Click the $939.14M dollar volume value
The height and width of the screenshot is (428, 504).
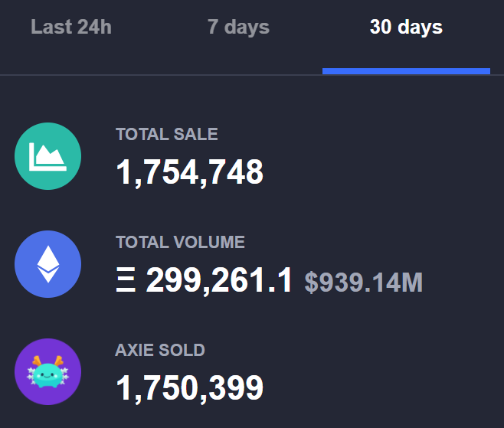363,283
